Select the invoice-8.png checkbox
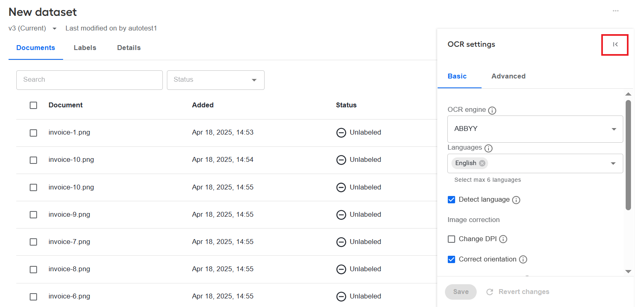The height and width of the screenshot is (307, 644). point(33,270)
